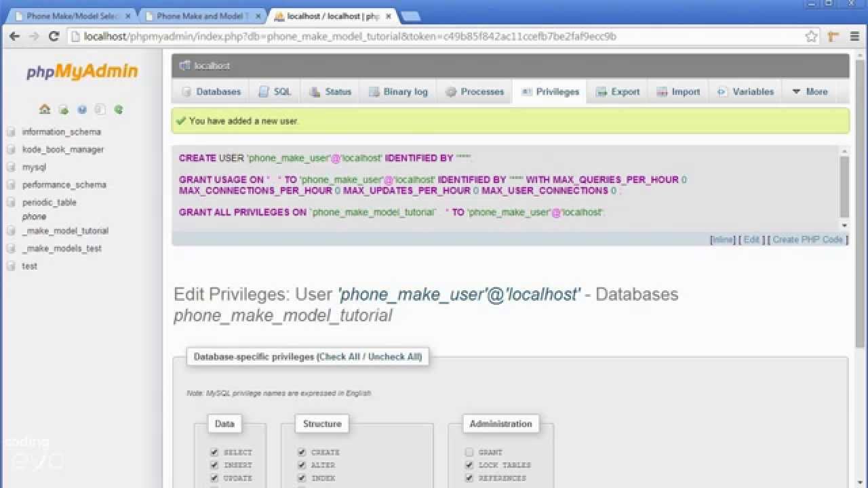Click database icon beside performance_schema
Viewport: 868px width, 488px height.
[11, 185]
